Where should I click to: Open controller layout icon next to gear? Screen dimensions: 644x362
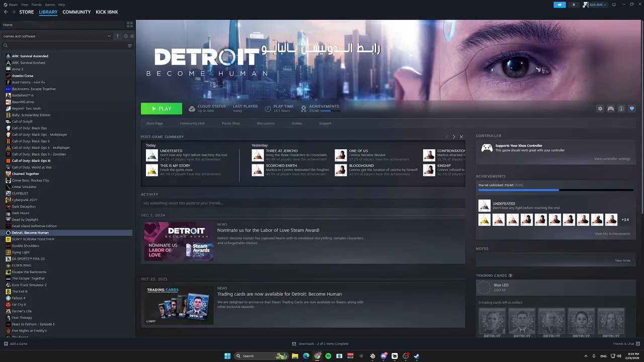(x=611, y=109)
